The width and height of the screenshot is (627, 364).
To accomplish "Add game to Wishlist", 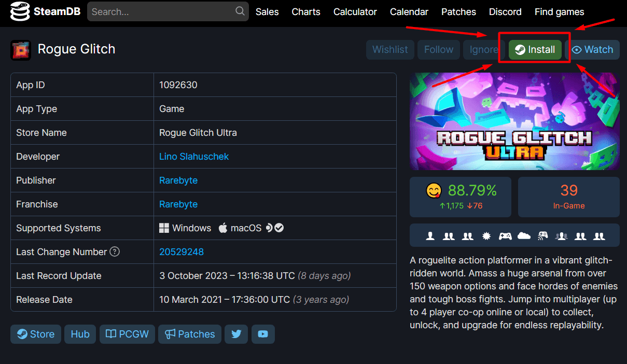I will 390,50.
